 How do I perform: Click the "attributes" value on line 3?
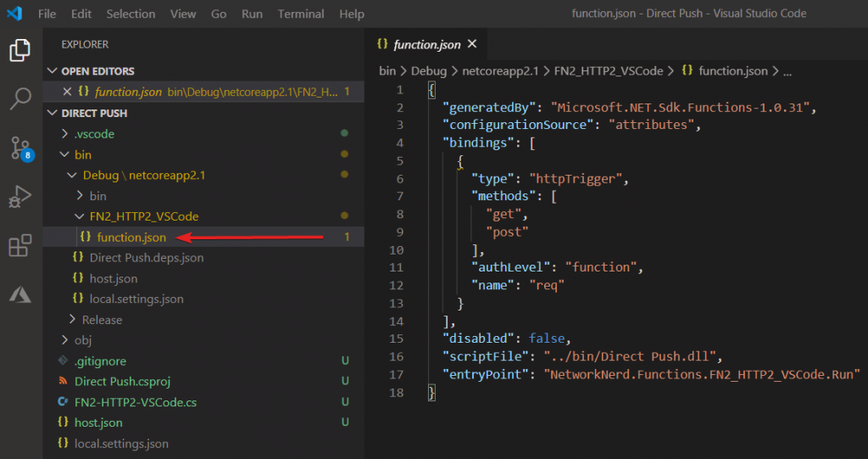pyautogui.click(x=652, y=125)
